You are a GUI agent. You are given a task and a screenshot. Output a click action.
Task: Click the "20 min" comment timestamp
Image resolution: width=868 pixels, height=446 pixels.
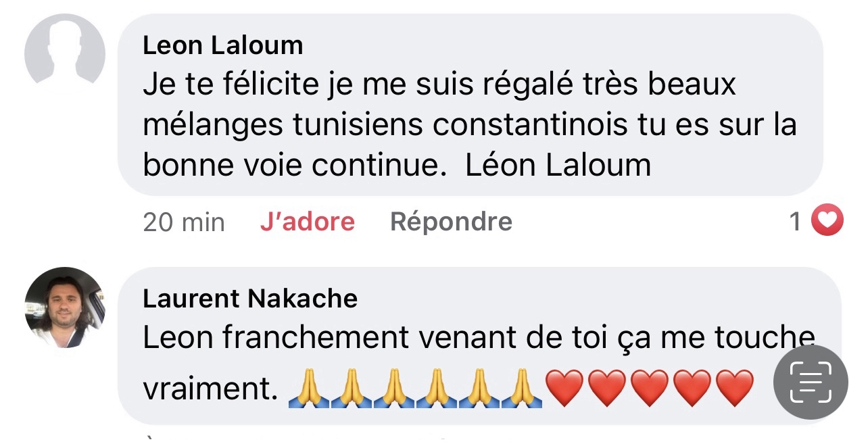click(183, 222)
